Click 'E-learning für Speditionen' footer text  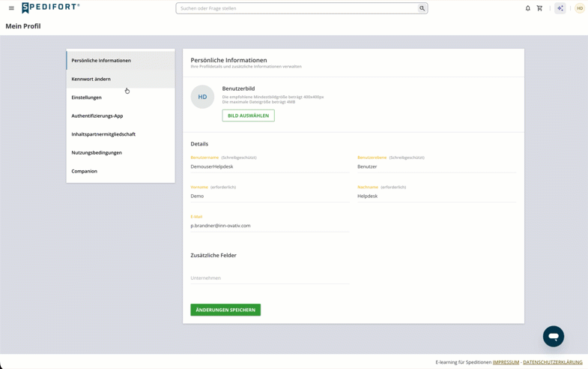pyautogui.click(x=463, y=362)
